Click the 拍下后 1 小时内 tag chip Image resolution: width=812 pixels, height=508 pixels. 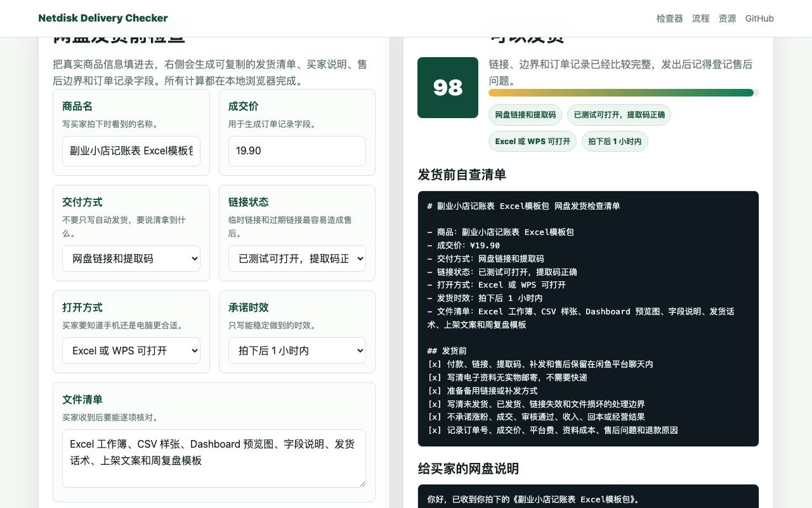615,141
